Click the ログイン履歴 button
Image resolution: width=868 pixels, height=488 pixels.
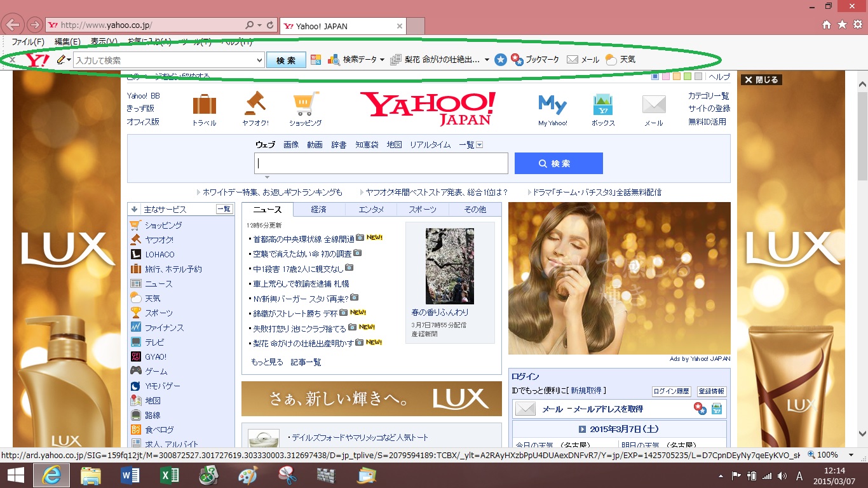pyautogui.click(x=672, y=391)
